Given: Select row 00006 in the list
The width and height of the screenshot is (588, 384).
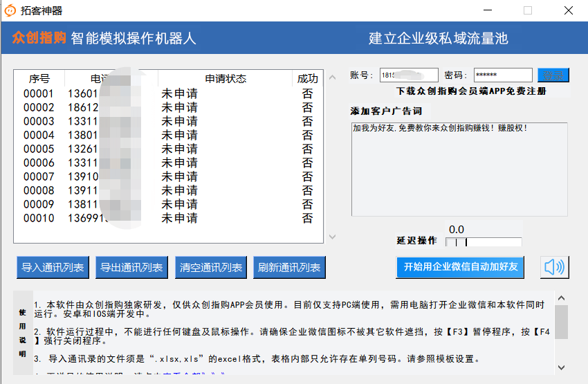Looking at the screenshot, I should coord(168,163).
